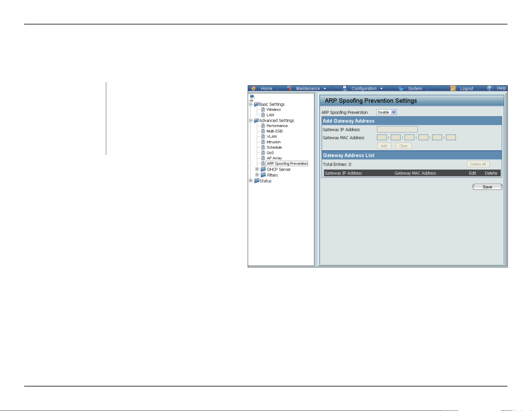Viewport: 532px width, 411px height.
Task: Expand the Status tree node
Action: tap(250, 181)
